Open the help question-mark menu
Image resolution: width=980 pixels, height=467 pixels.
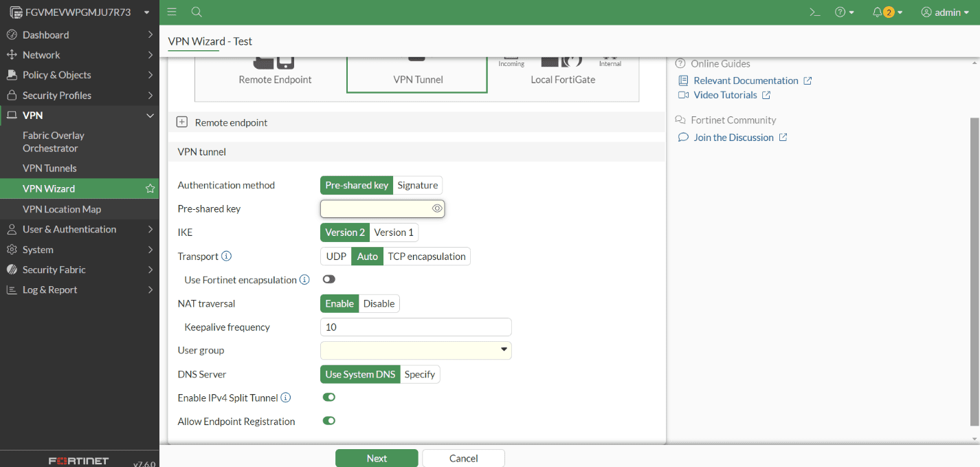[845, 12]
